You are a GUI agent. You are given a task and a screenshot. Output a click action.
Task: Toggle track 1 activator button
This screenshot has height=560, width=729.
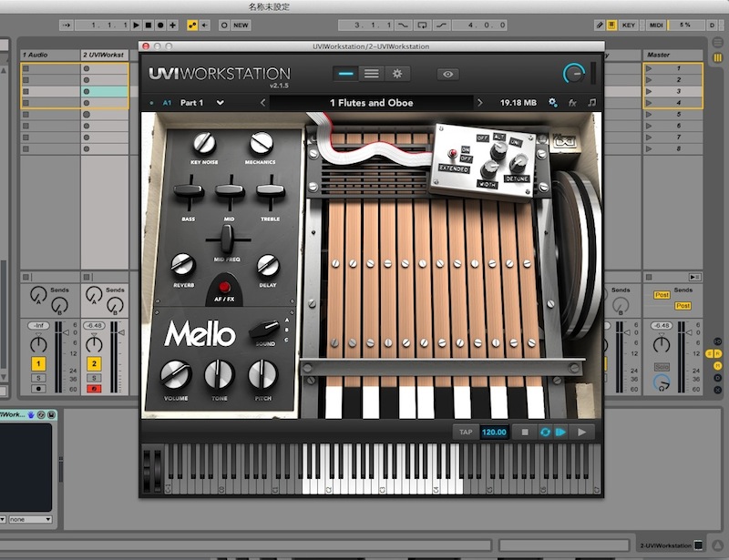38,363
